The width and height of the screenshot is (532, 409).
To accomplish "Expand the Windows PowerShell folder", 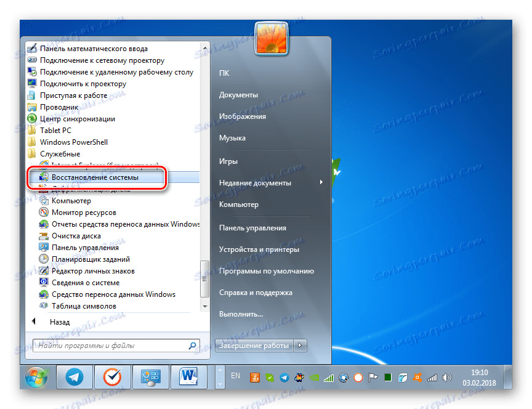I will 74,142.
